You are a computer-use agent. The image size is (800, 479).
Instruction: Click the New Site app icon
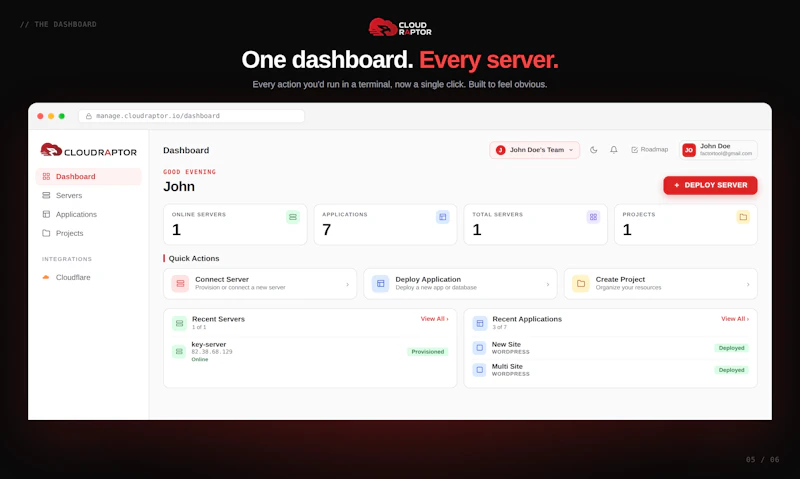tap(480, 348)
